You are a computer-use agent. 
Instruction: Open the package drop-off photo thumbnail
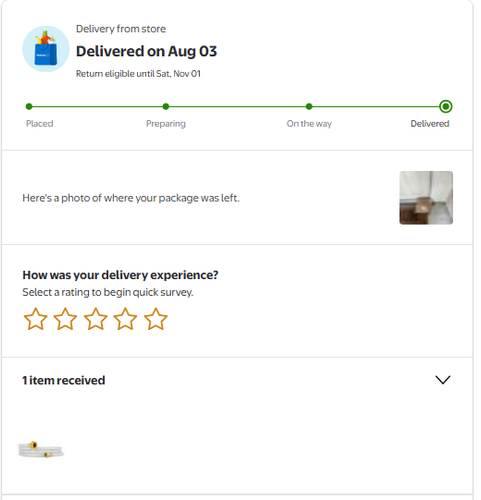click(x=426, y=198)
